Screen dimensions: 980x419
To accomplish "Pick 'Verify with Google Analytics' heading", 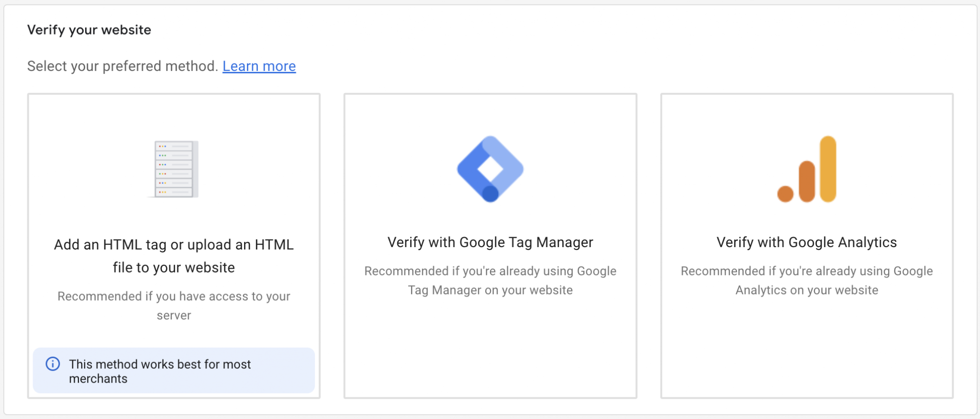I will click(x=806, y=242).
